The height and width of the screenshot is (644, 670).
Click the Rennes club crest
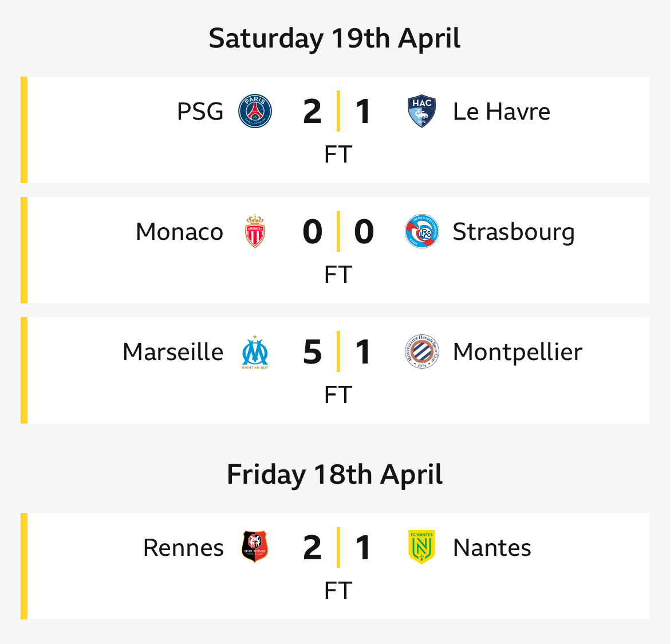tap(255, 547)
